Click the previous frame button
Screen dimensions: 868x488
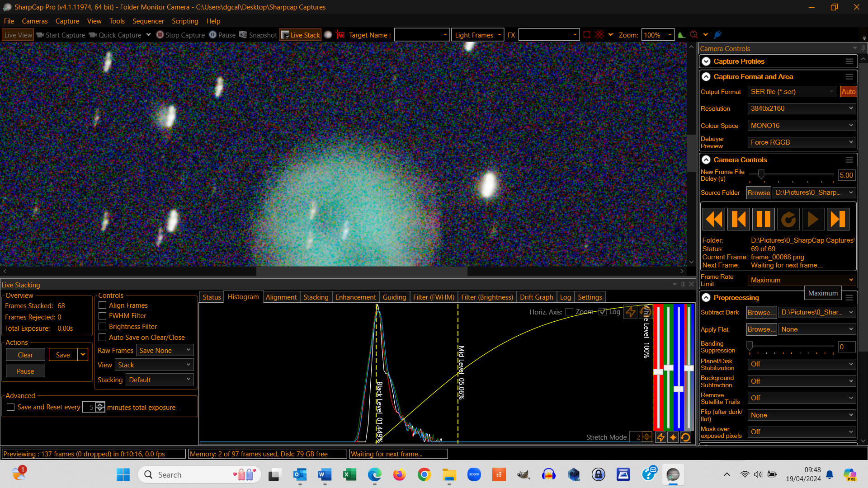pyautogui.click(x=739, y=220)
